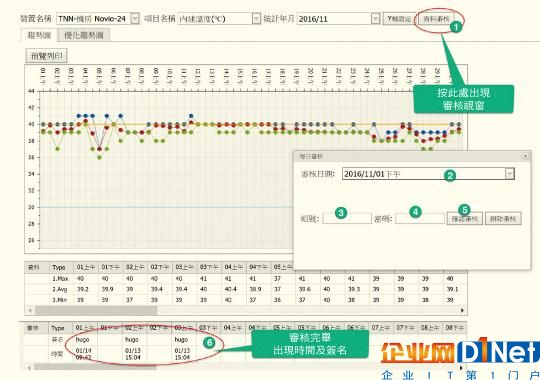Open the 裝置名稱 device dropdown arrow
The width and height of the screenshot is (540, 380).
tap(135, 19)
